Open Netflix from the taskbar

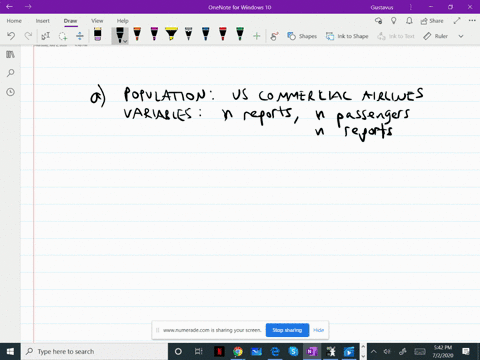[219, 351]
